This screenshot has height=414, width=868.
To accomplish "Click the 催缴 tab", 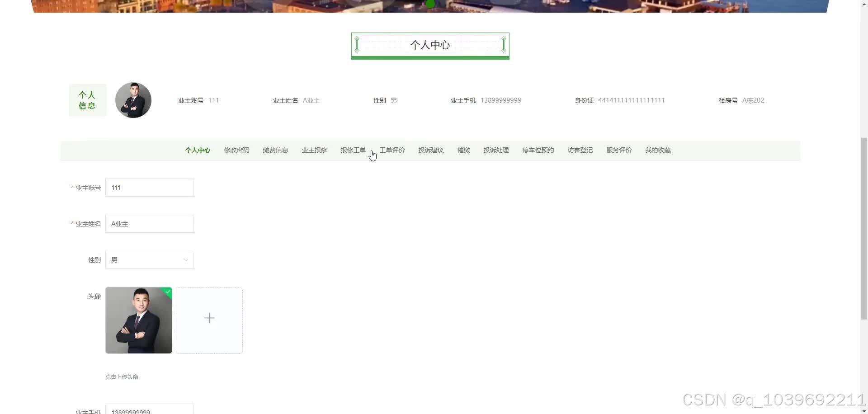I will (463, 150).
